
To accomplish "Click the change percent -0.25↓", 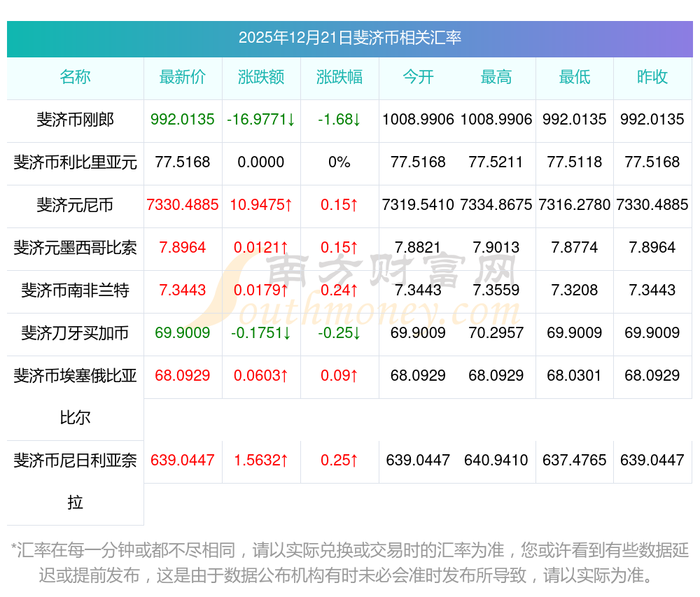I will click(339, 333).
